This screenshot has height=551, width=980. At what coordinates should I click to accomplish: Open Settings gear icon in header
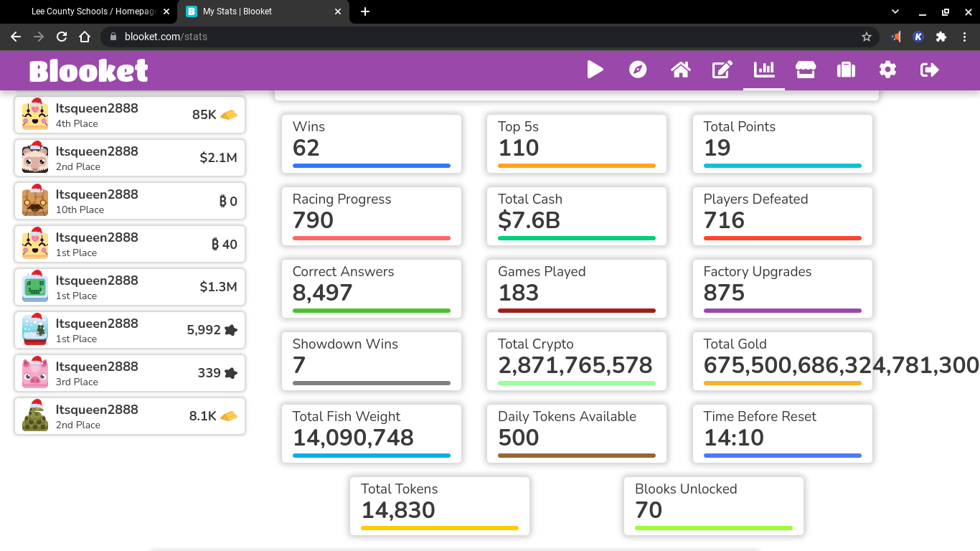[888, 70]
